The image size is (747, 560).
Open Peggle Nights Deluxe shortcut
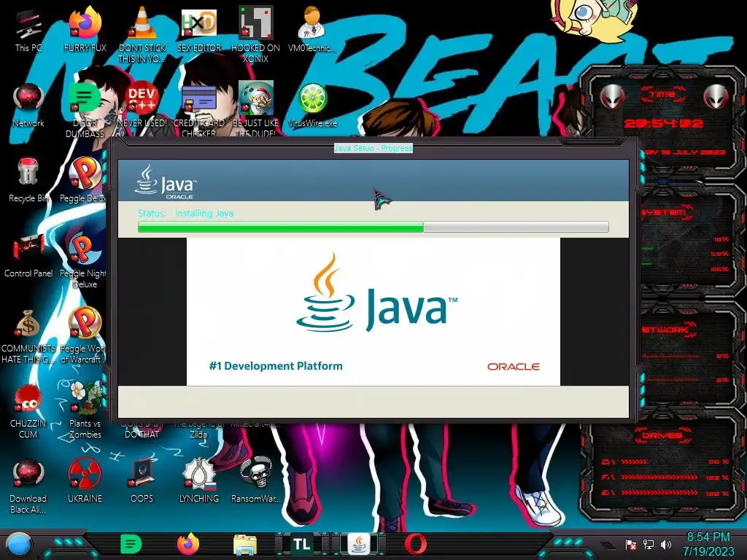coord(83,260)
